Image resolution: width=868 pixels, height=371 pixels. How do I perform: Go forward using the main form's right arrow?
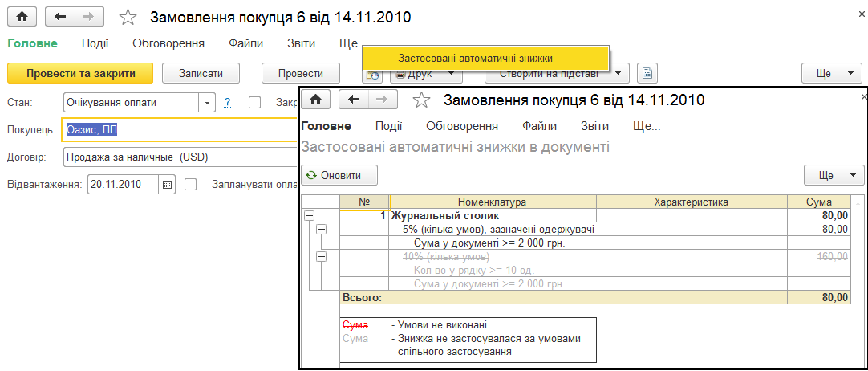pyautogui.click(x=88, y=17)
